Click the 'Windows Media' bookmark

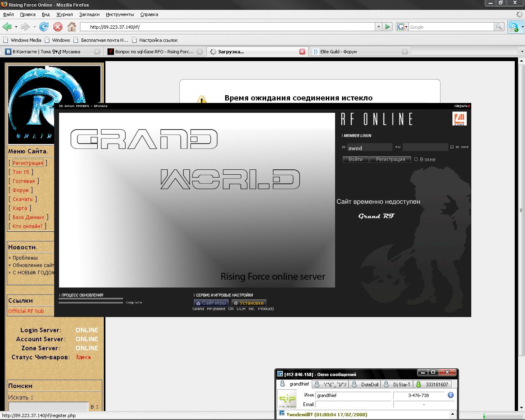click(22, 40)
